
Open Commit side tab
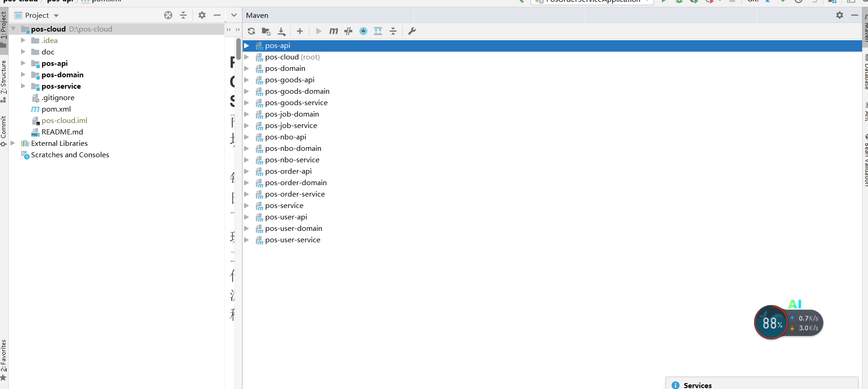click(4, 131)
